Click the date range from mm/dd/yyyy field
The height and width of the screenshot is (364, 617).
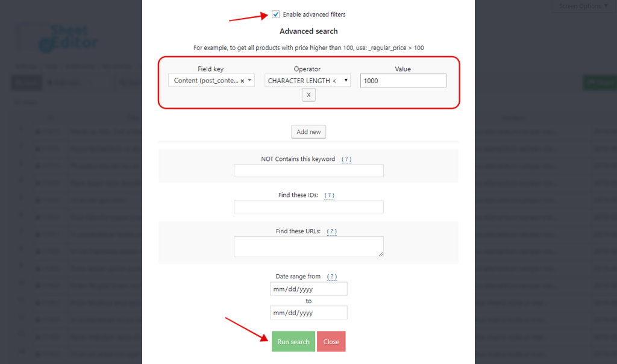[x=308, y=289]
